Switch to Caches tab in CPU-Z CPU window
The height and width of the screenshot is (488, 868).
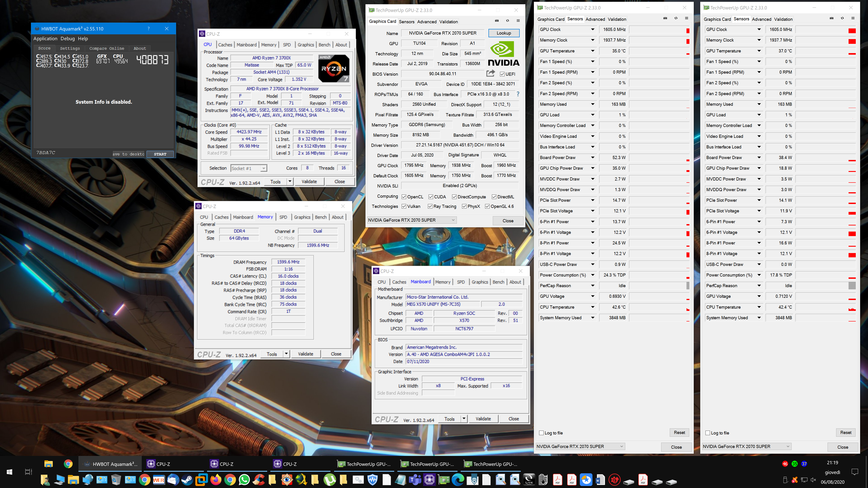tap(225, 45)
